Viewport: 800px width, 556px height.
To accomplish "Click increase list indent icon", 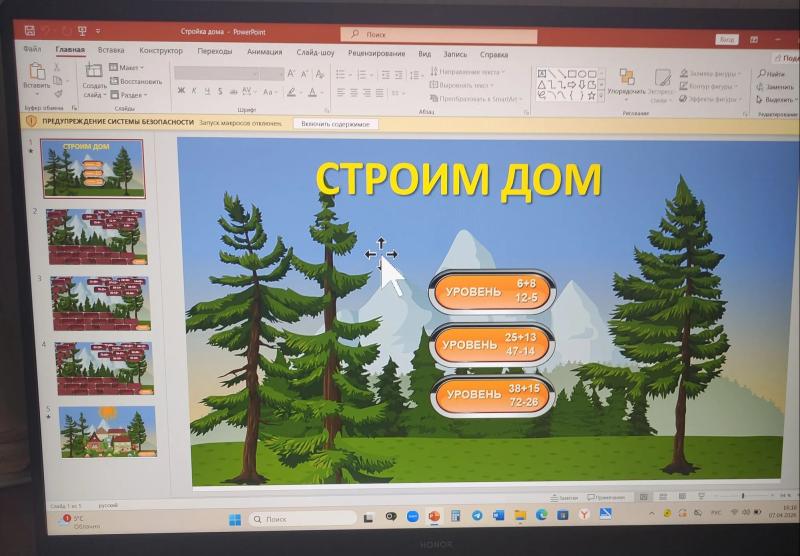I will coord(399,75).
